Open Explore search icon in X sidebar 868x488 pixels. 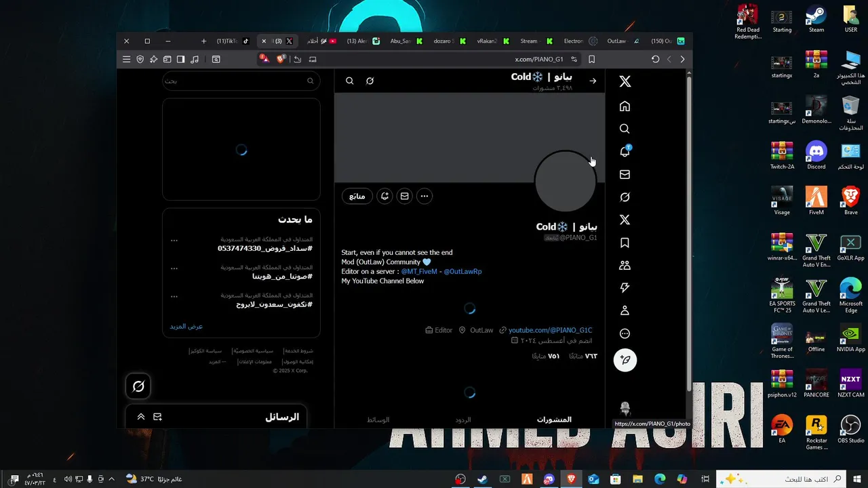(625, 129)
